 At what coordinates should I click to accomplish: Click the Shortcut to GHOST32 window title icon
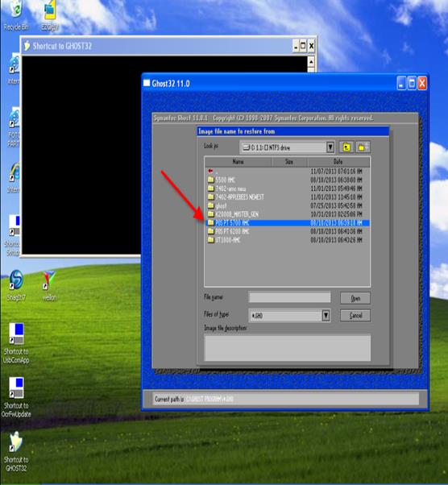click(x=27, y=46)
